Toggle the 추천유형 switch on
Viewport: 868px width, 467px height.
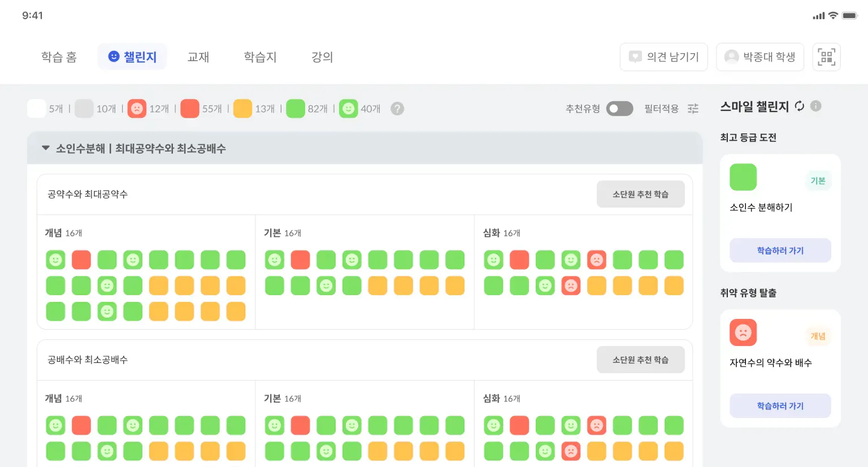pos(619,108)
